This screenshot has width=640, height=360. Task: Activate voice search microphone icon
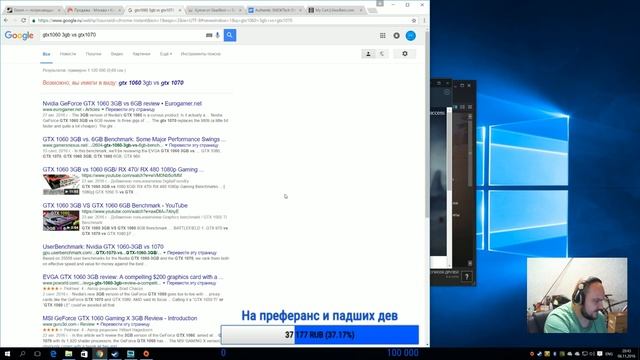coord(218,35)
